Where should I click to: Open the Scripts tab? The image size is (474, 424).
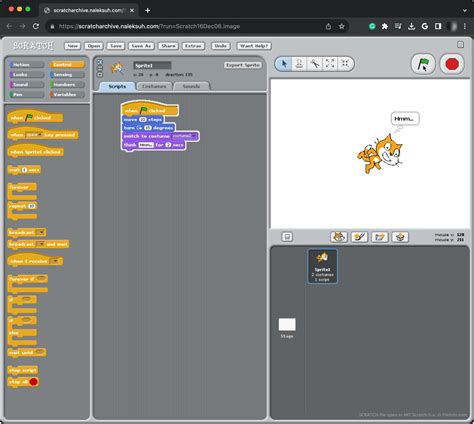click(x=117, y=86)
